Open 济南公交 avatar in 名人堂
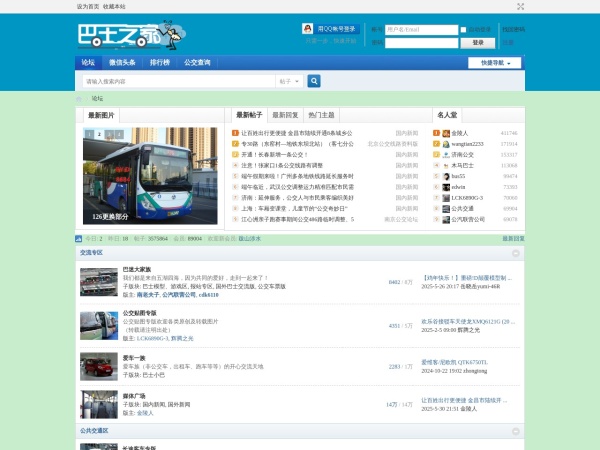600x450 pixels. pyautogui.click(x=446, y=155)
